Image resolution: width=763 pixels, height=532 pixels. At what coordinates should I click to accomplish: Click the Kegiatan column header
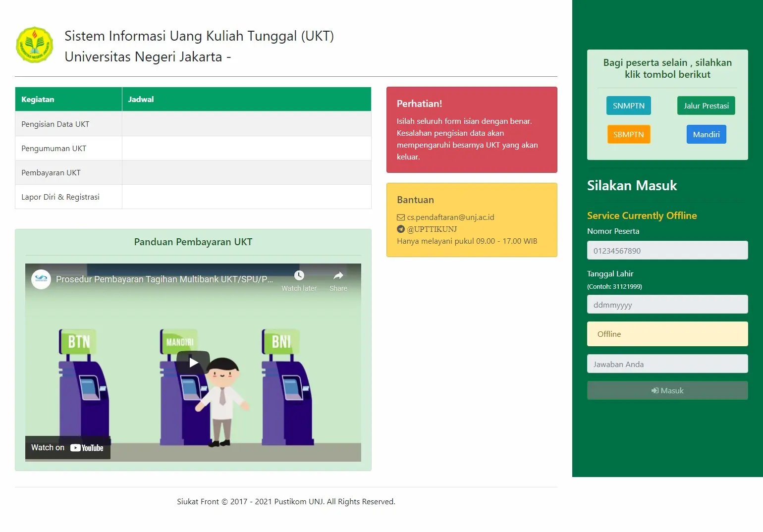tap(38, 100)
